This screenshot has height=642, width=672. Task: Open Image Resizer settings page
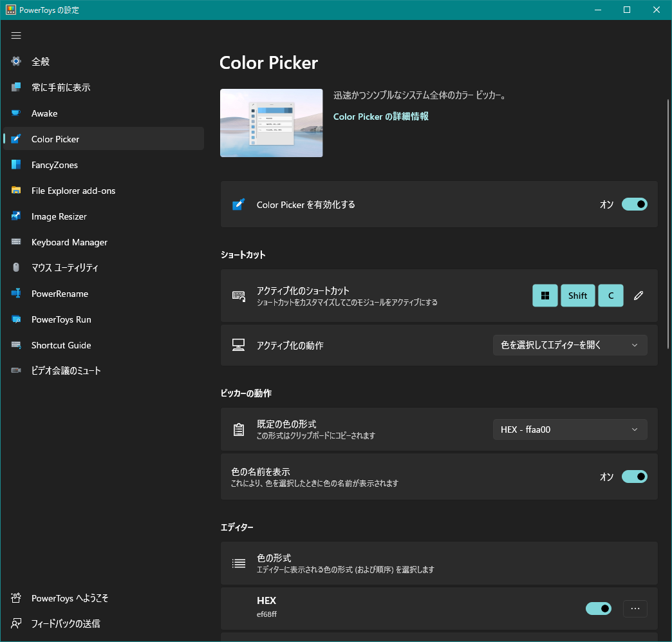103,216
